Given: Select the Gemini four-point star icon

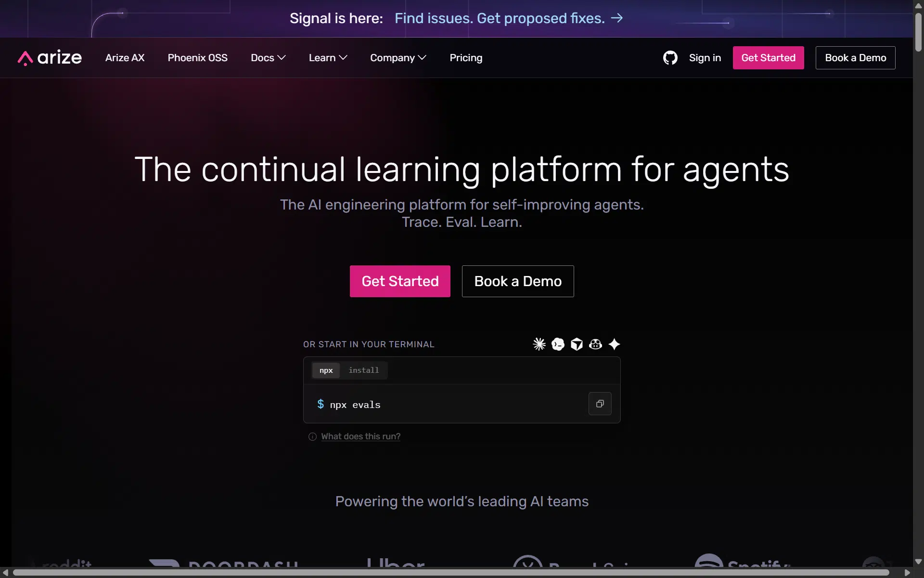Looking at the screenshot, I should pos(614,344).
